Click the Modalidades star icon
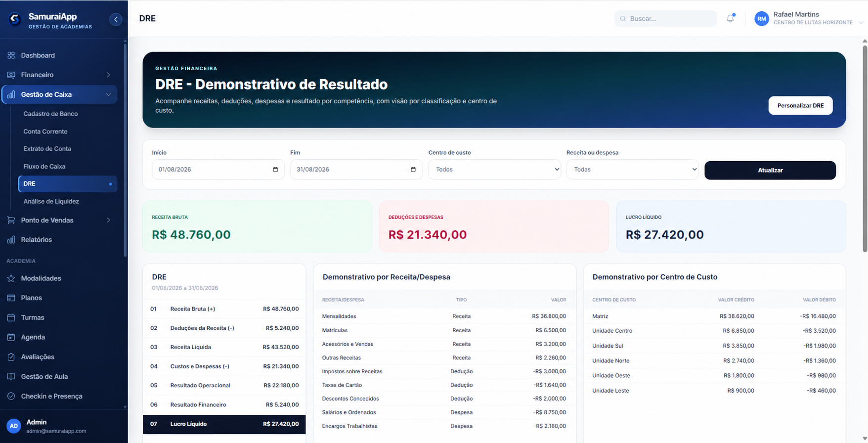The width and height of the screenshot is (868, 443). [11, 278]
